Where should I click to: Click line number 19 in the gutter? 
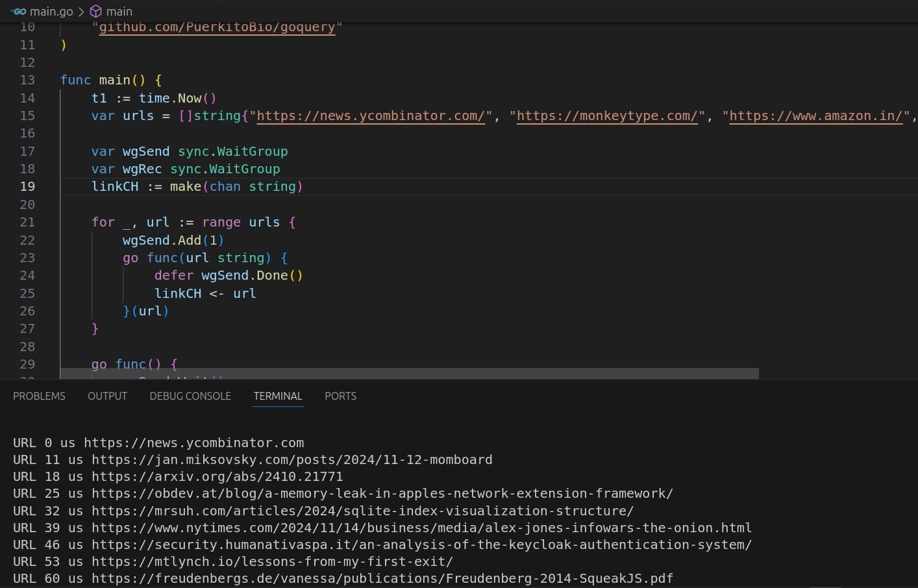[x=27, y=186]
